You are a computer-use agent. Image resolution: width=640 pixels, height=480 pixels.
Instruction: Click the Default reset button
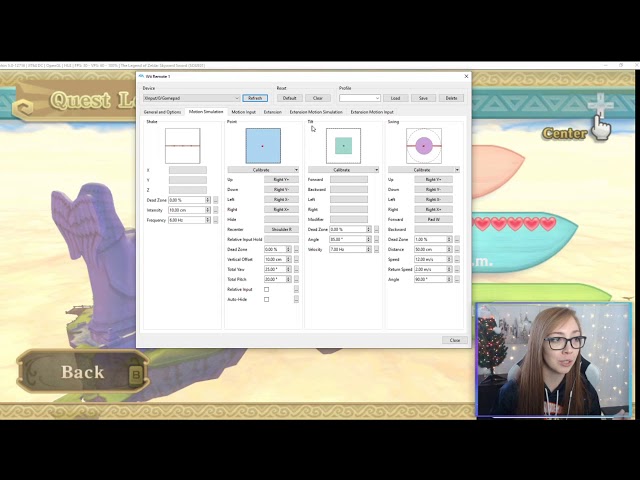point(289,98)
